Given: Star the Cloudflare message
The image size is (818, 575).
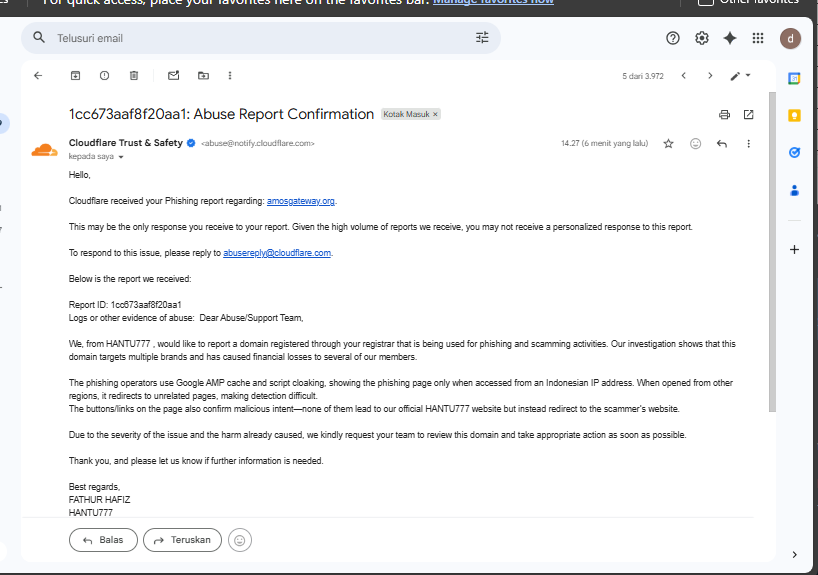Looking at the screenshot, I should tap(668, 143).
